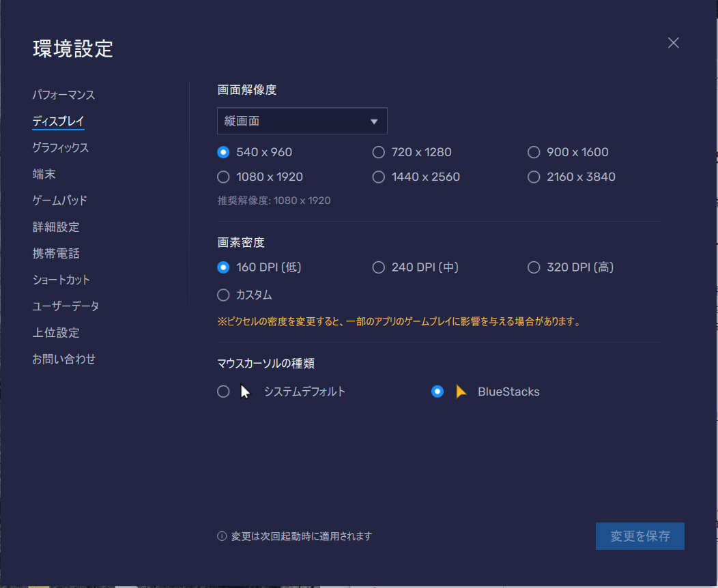Choose 1080 x 1920 resolution option
Viewport: 718px width, 588px height.
(223, 177)
